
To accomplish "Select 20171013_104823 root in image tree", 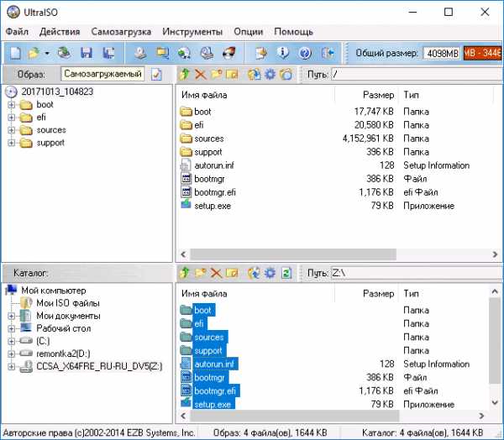I will click(57, 92).
